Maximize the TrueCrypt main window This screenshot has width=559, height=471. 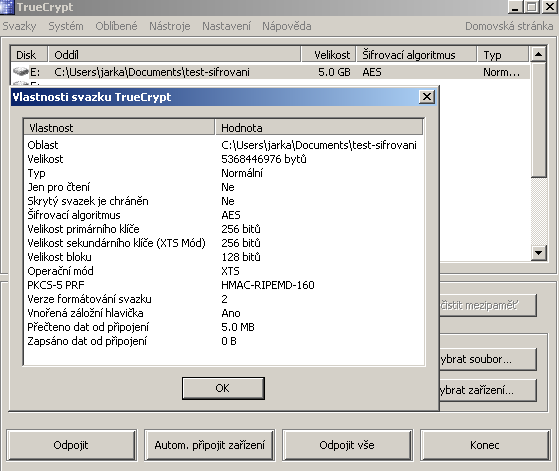point(532,6)
